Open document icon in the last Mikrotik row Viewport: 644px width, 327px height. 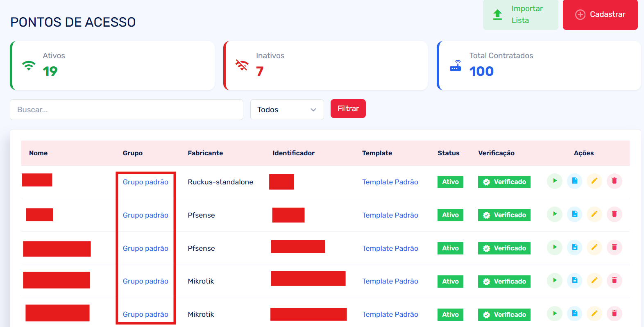(x=574, y=313)
